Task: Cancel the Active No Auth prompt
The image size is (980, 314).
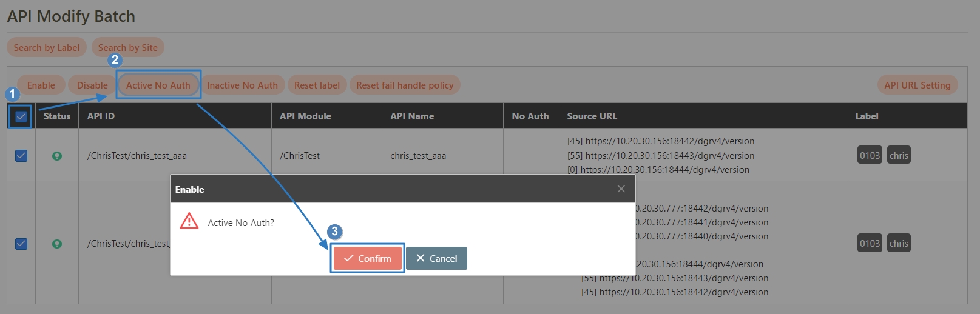Action: coord(436,258)
